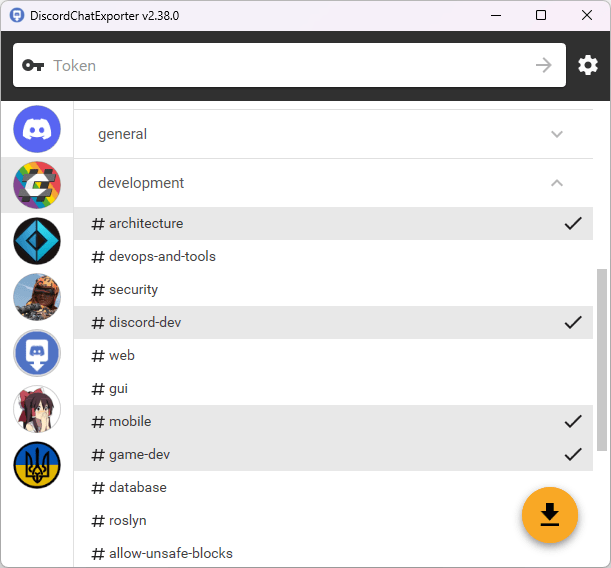Submit token with the arrow icon
Viewport: 611px width, 568px height.
(543, 65)
